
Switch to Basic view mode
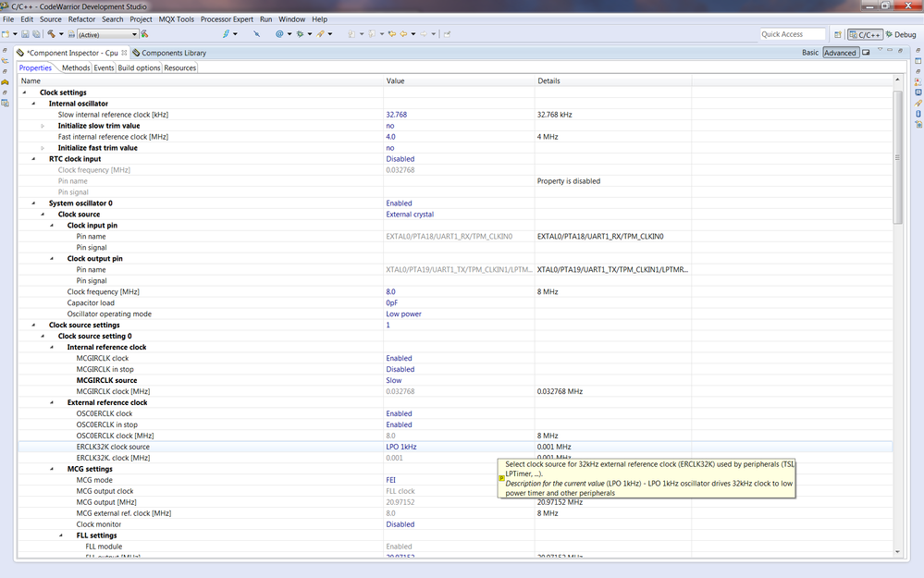pyautogui.click(x=810, y=53)
